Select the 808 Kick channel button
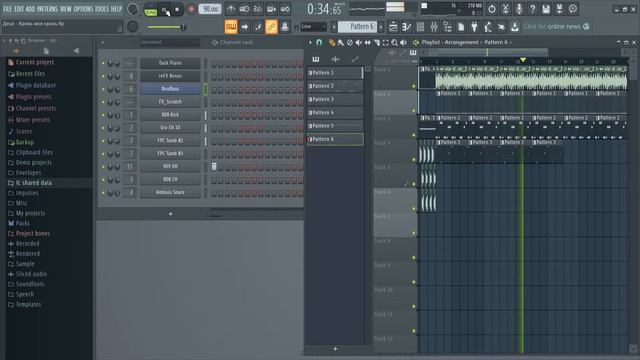 pyautogui.click(x=170, y=115)
